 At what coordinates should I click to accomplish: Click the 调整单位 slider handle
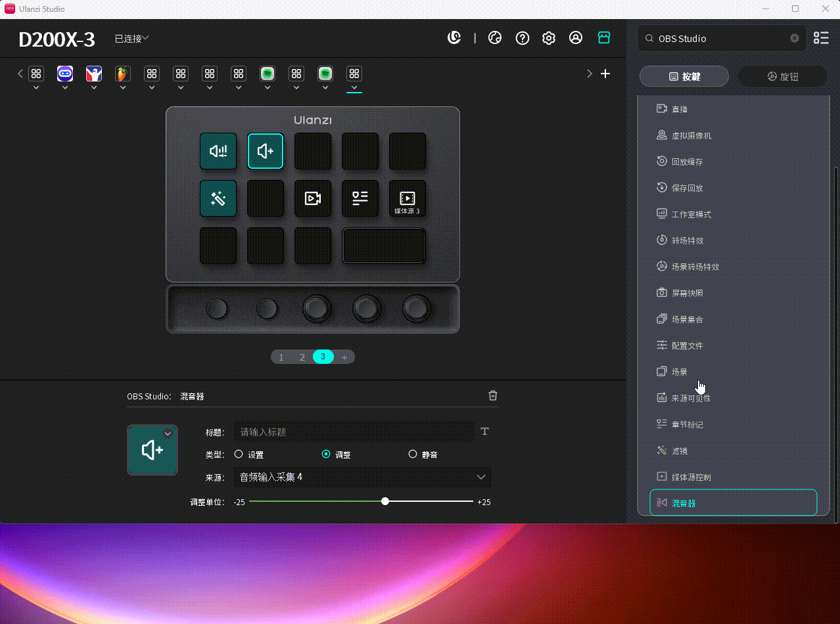[x=385, y=502]
